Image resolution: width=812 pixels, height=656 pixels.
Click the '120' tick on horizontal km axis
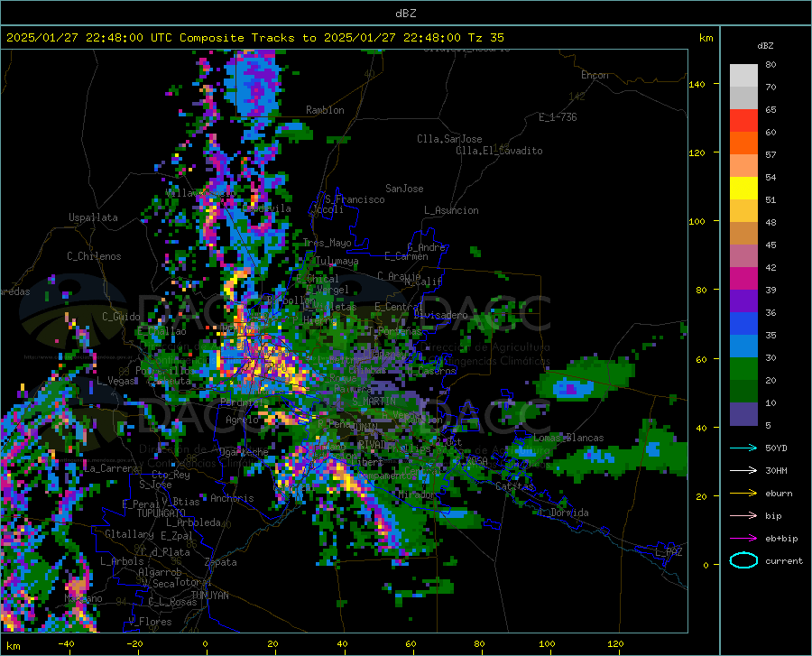coord(615,643)
